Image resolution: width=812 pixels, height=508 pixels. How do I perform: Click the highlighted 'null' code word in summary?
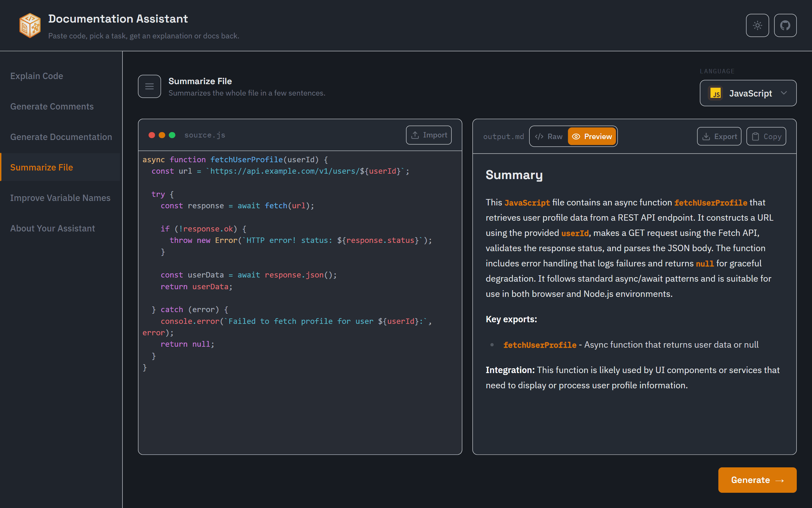click(704, 264)
